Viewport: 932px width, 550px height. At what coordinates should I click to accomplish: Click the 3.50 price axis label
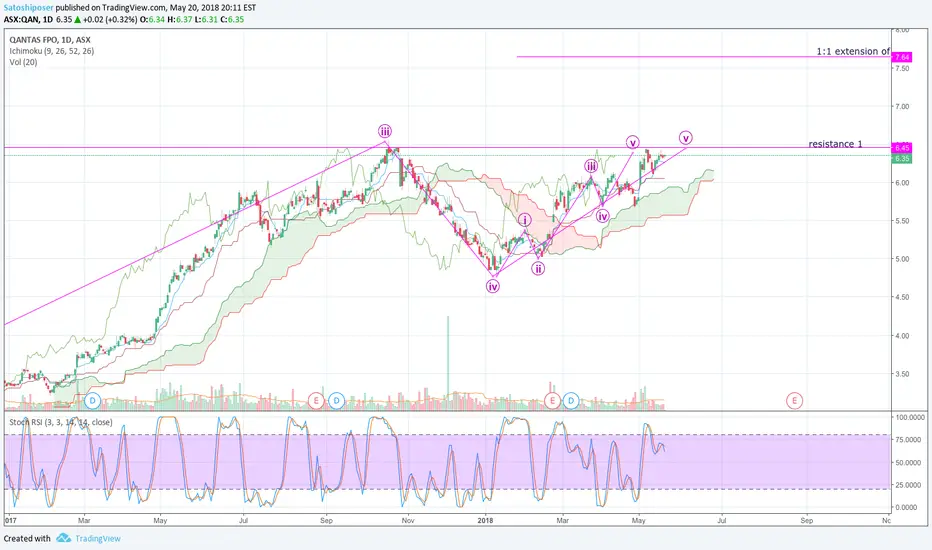(902, 374)
